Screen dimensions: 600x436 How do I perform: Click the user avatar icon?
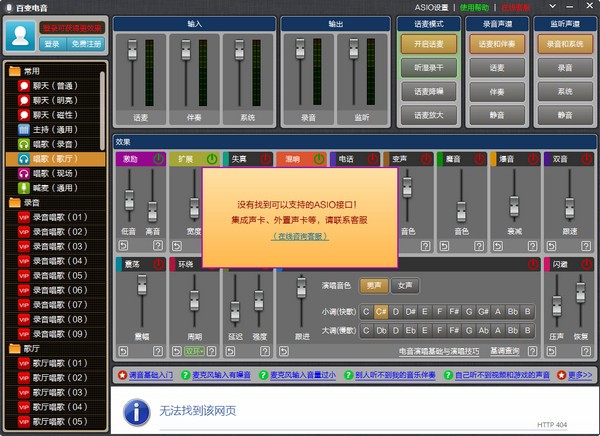click(x=21, y=35)
